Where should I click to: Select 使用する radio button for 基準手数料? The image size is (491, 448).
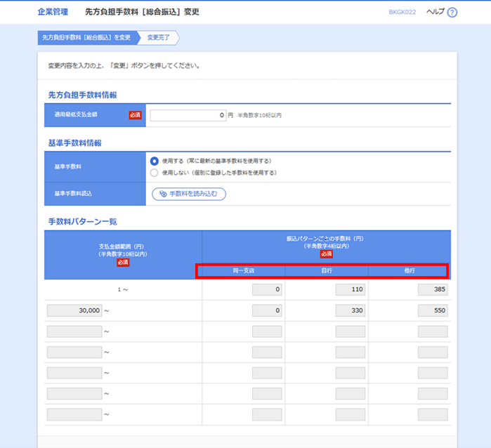154,162
